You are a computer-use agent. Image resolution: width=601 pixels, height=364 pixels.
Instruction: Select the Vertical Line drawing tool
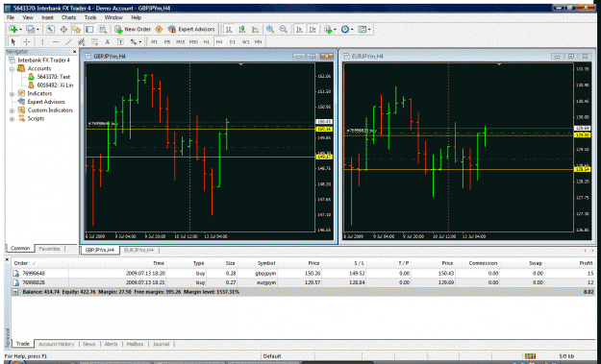click(42, 41)
